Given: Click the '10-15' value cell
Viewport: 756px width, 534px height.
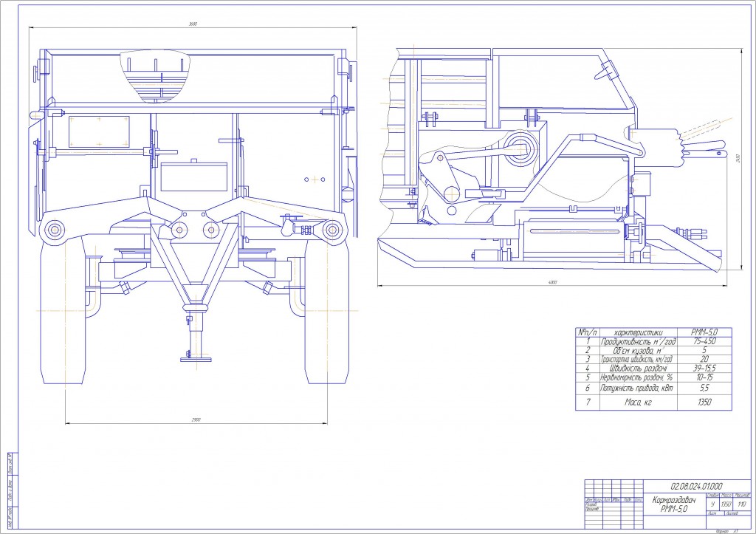Looking at the screenshot, I should [x=704, y=377].
